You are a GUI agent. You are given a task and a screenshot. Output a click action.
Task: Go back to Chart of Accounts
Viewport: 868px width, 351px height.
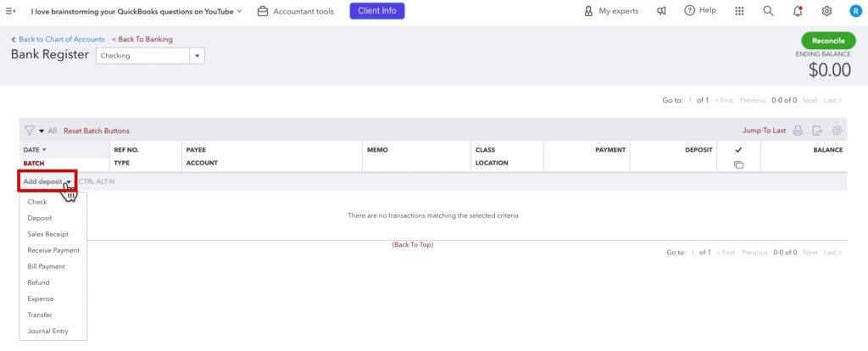(58, 39)
